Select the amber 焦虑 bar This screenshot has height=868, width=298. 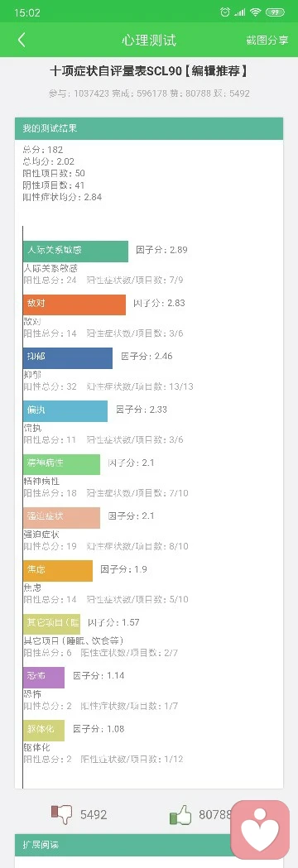tap(58, 570)
